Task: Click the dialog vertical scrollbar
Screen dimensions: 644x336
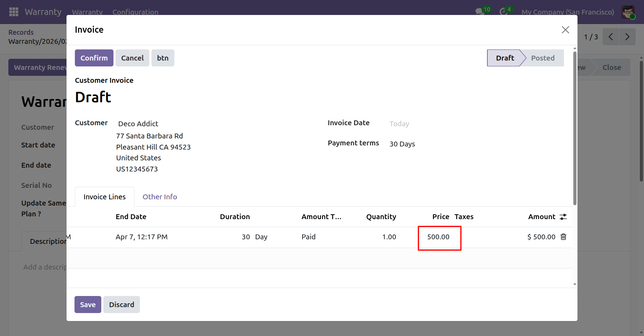Action: coord(575,128)
